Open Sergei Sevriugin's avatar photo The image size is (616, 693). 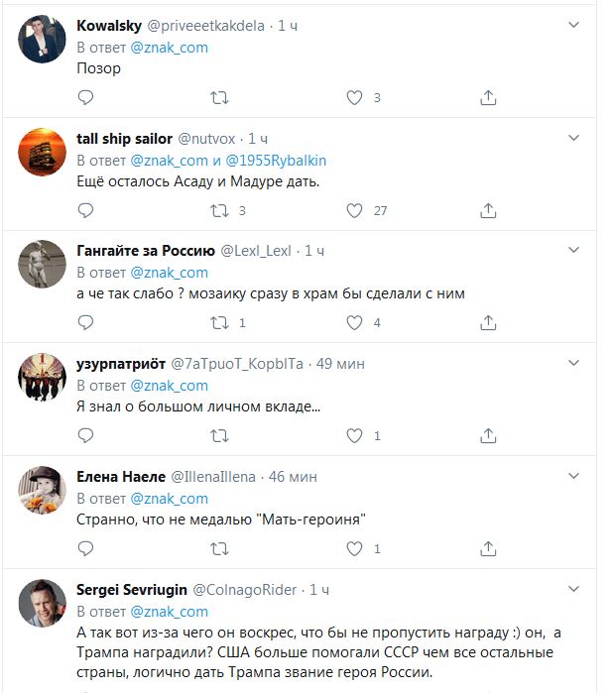pyautogui.click(x=43, y=603)
